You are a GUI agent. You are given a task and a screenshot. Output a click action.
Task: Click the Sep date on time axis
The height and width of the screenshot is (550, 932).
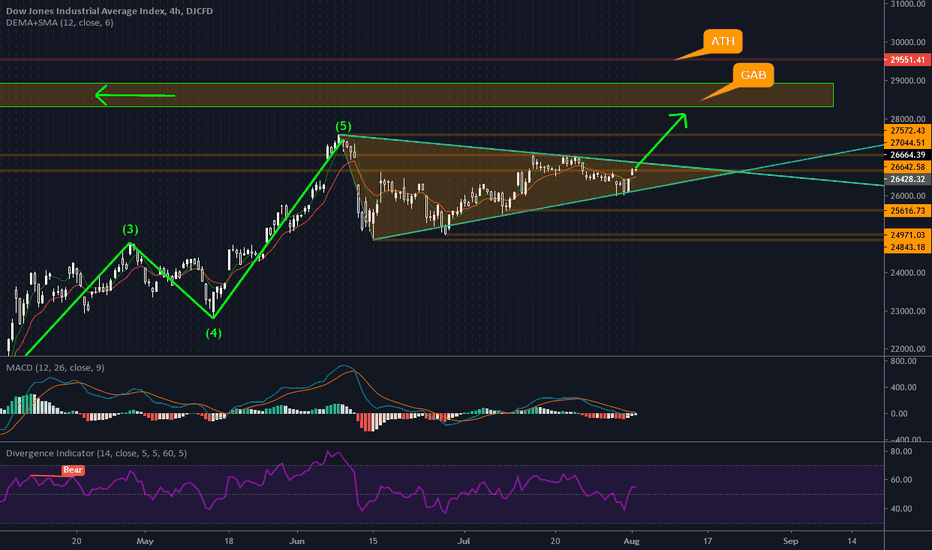point(790,541)
